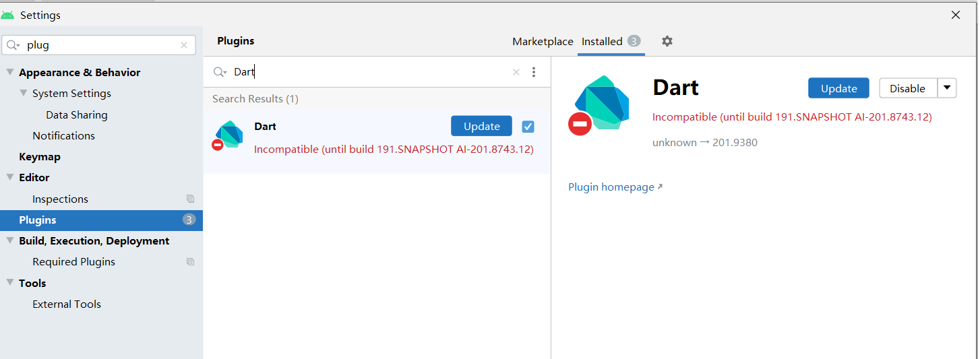The width and height of the screenshot is (980, 359).
Task: Click the Plugins heading above list
Action: tap(235, 40)
